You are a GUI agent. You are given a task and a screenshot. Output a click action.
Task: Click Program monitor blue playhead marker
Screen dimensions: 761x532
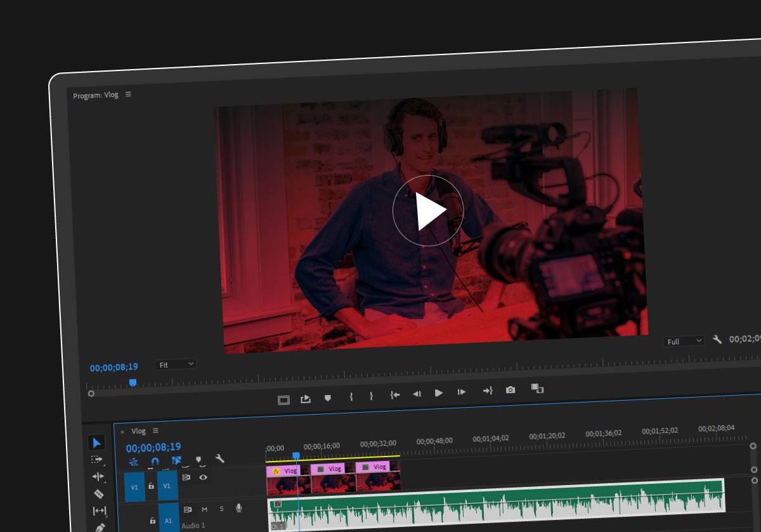[133, 382]
